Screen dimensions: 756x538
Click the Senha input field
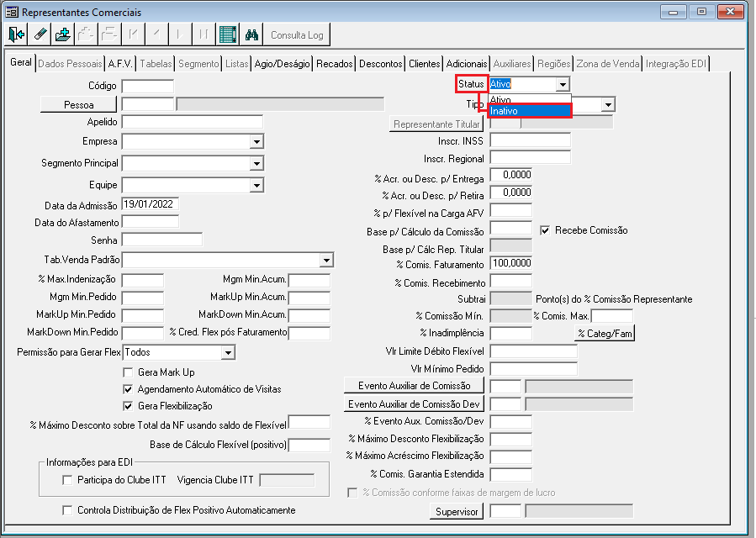pyautogui.click(x=162, y=240)
